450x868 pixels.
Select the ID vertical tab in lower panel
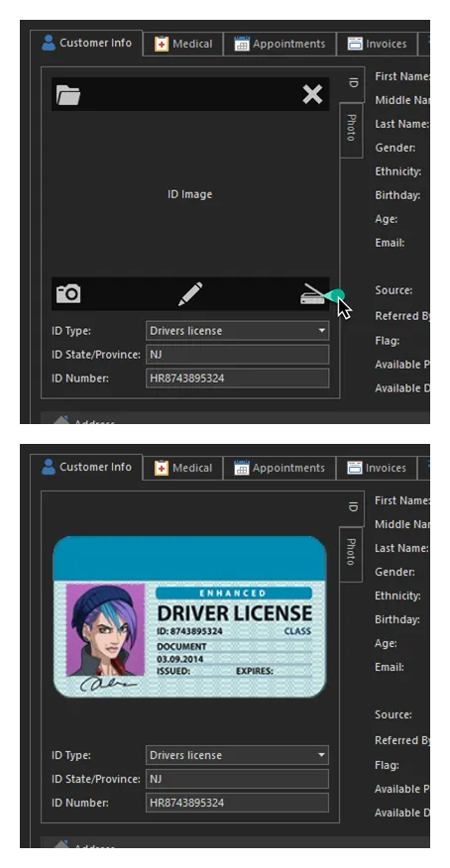click(x=352, y=507)
